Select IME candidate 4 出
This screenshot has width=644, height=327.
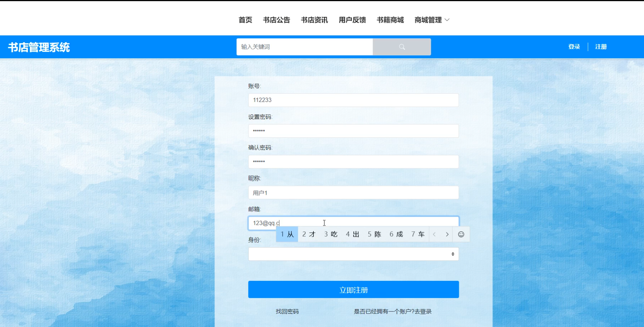tap(352, 234)
